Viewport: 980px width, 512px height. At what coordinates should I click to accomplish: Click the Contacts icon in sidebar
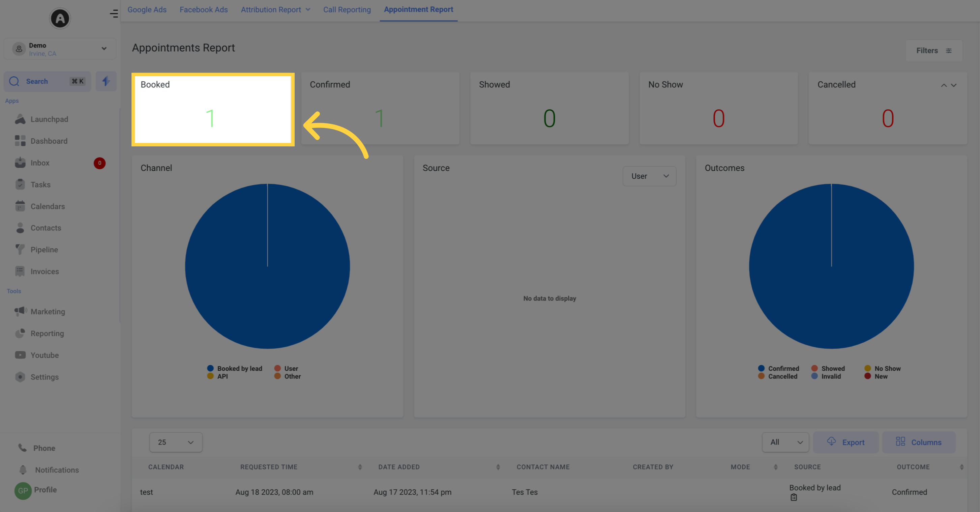pos(20,227)
